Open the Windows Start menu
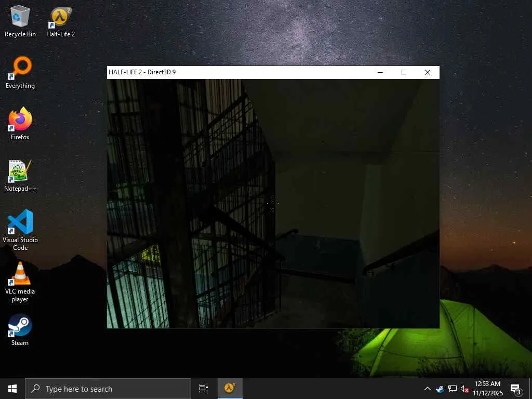 pyautogui.click(x=12, y=389)
